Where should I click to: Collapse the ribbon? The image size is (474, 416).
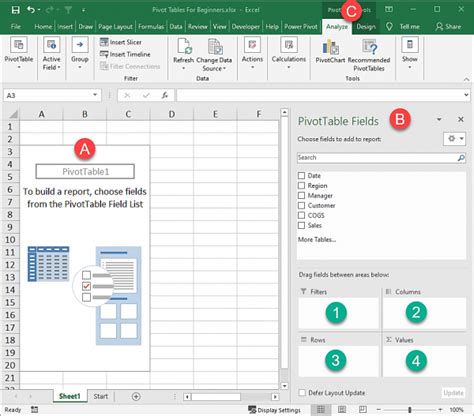(x=466, y=79)
